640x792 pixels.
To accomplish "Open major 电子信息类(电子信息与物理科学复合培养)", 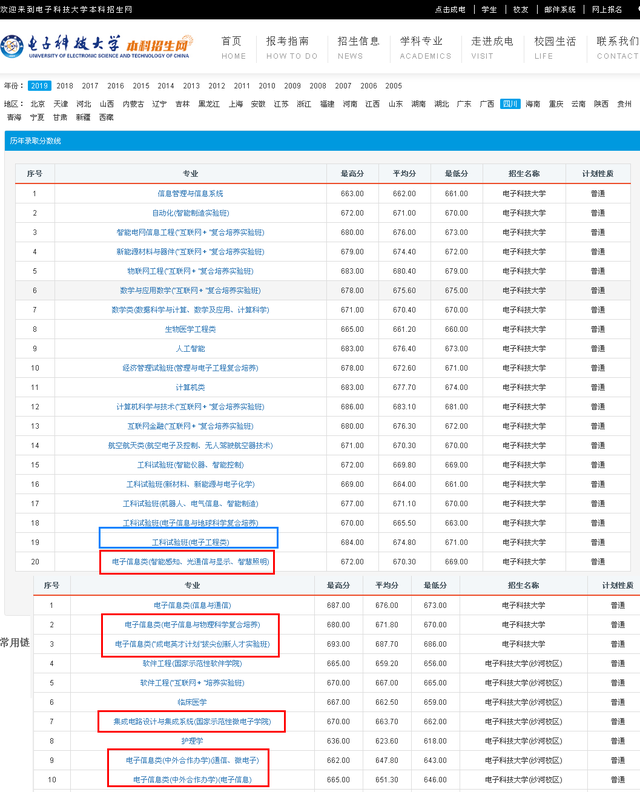I will point(192,625).
